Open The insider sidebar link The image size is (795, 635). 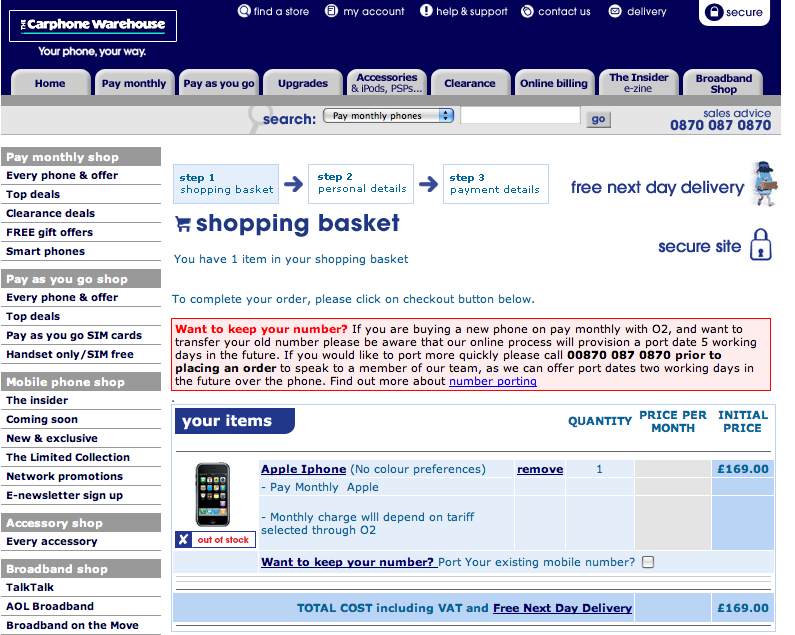[x=37, y=400]
